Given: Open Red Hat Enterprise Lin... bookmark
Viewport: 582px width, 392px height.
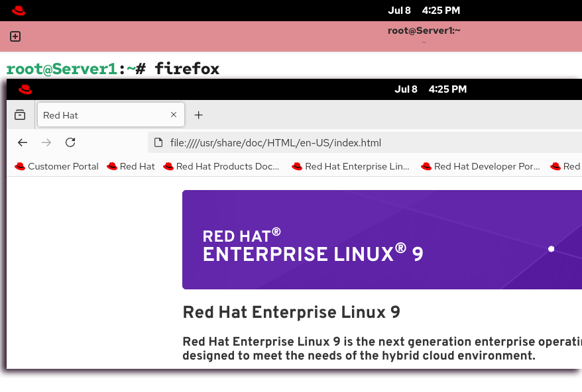Looking at the screenshot, I should click(351, 166).
